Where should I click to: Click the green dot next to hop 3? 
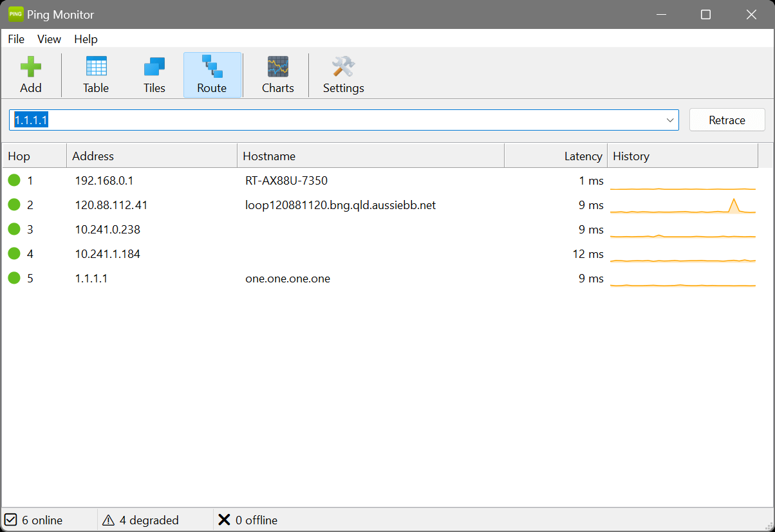[14, 229]
